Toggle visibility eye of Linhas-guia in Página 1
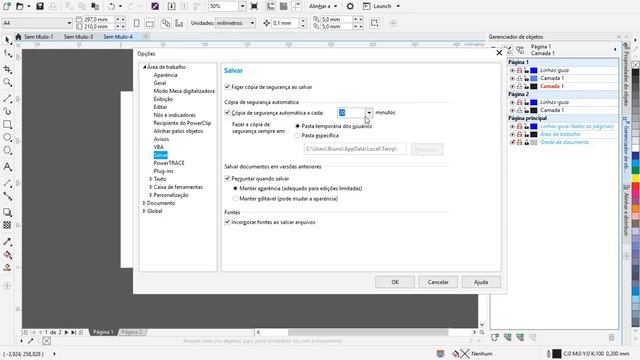This screenshot has width=640, height=360. [512, 70]
